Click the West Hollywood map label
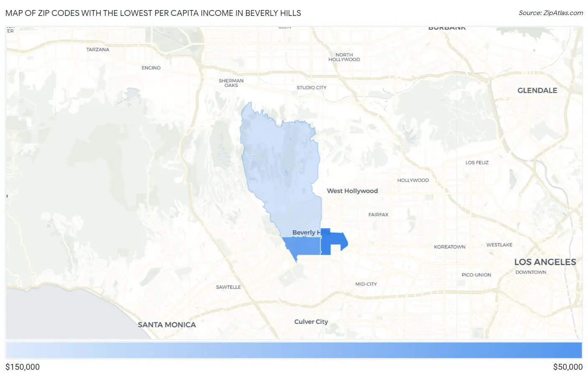Screen dimensions: 588x376 (x=352, y=191)
